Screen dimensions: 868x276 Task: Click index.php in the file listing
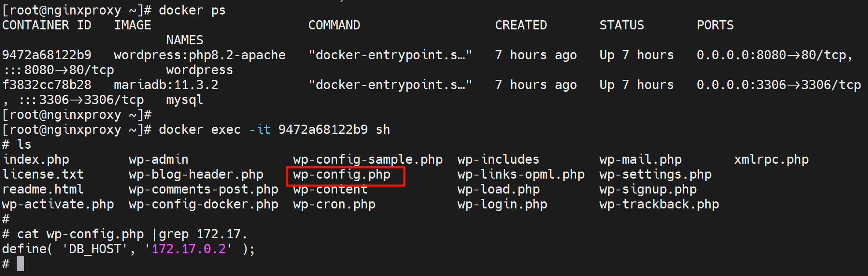pos(36,160)
